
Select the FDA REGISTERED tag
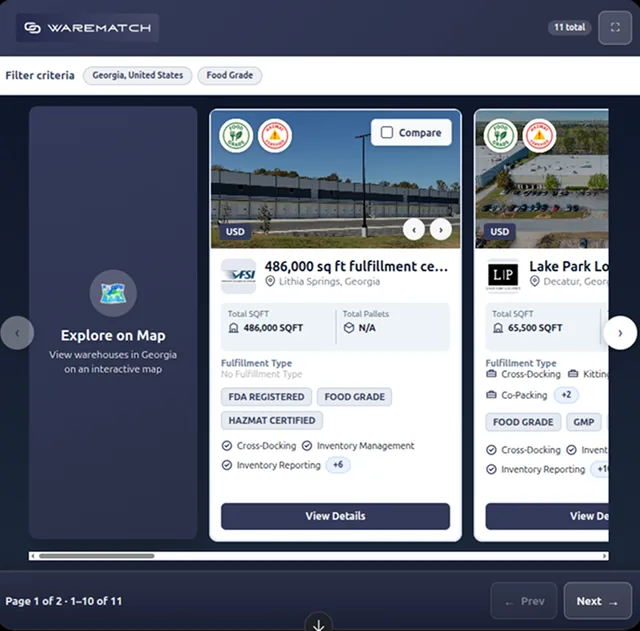[x=267, y=397]
